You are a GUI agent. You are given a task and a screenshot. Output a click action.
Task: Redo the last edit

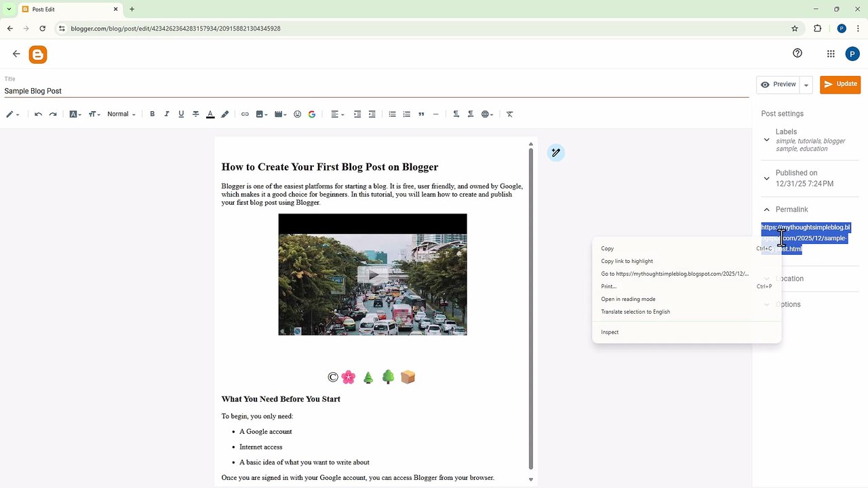tap(53, 114)
